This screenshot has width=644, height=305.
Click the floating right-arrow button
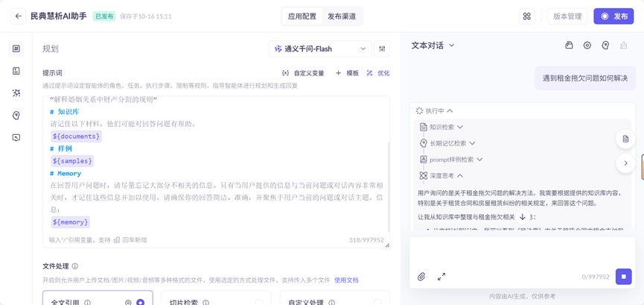tap(625, 163)
